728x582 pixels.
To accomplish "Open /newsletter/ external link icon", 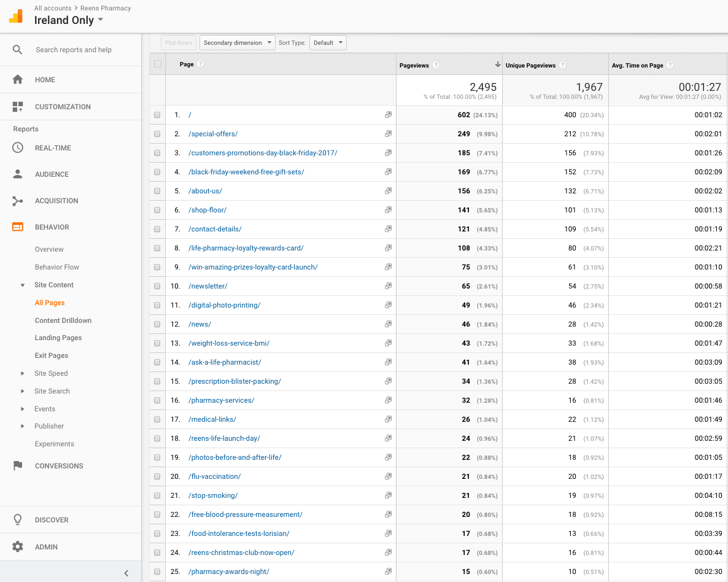I will tap(388, 286).
